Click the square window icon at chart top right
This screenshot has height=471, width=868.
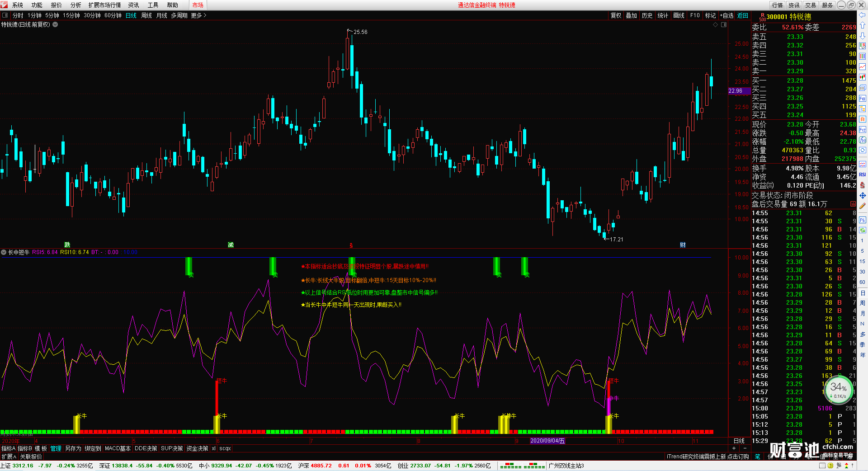tap(724, 24)
